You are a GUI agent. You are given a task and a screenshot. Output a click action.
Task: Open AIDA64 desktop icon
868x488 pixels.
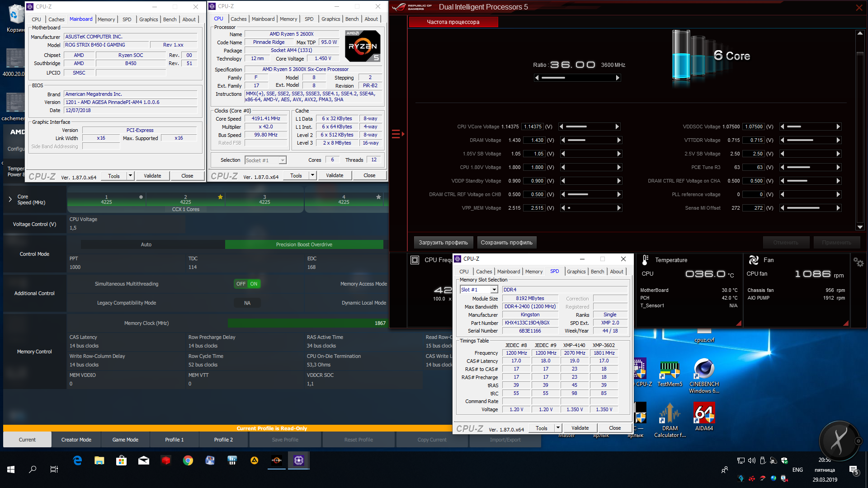(704, 413)
